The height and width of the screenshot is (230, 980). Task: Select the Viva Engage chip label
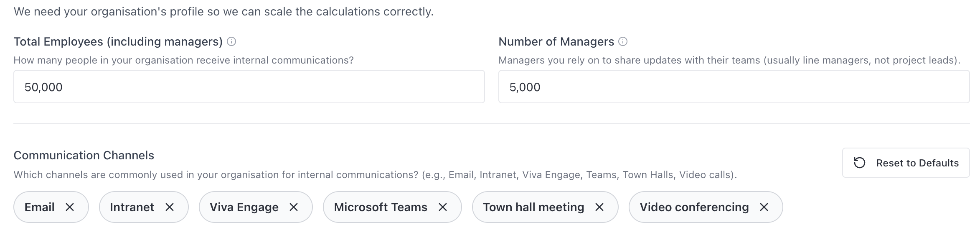point(244,207)
